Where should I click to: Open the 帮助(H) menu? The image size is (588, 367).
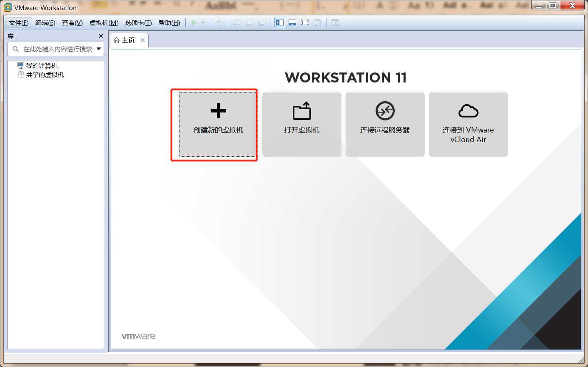tap(169, 22)
